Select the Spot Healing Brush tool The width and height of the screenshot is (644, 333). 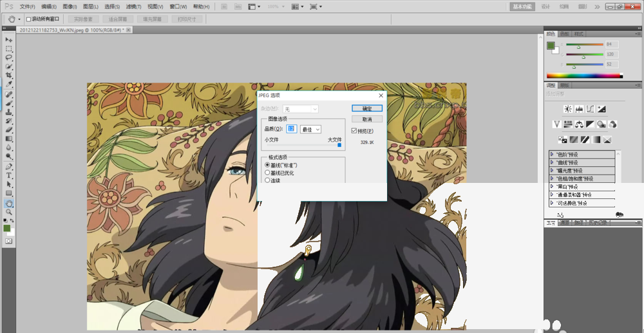pyautogui.click(x=8, y=95)
